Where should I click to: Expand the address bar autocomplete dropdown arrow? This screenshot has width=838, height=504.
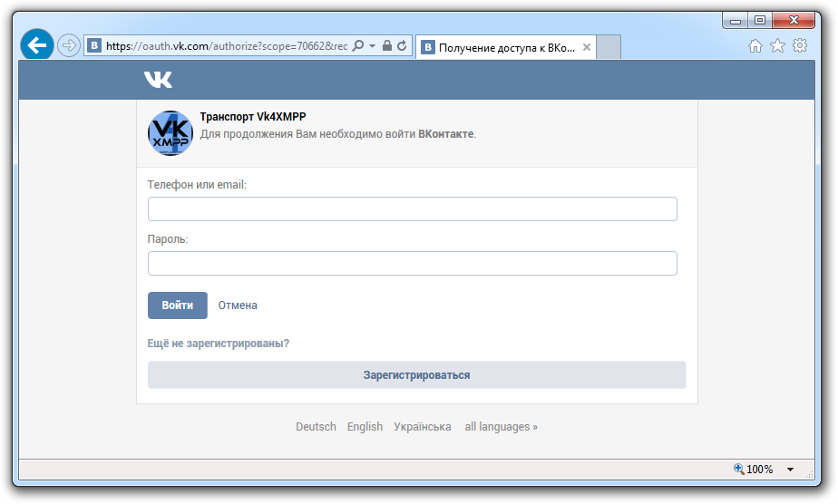[372, 45]
